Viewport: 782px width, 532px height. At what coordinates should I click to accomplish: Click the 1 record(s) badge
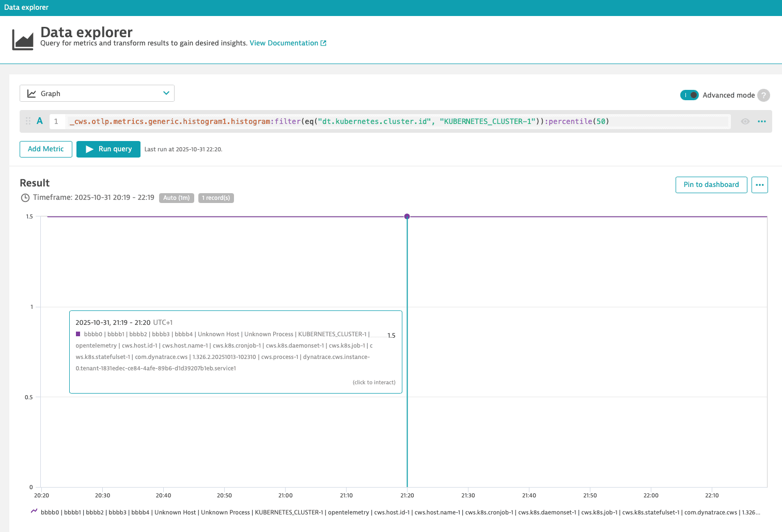coord(216,198)
